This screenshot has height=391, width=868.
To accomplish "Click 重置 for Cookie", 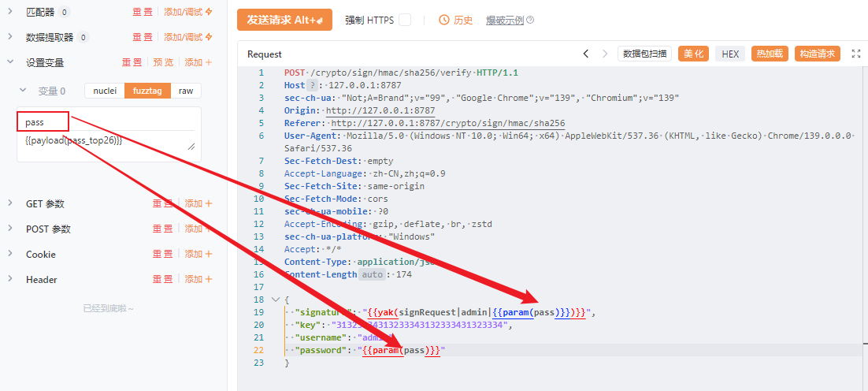I will coord(163,254).
